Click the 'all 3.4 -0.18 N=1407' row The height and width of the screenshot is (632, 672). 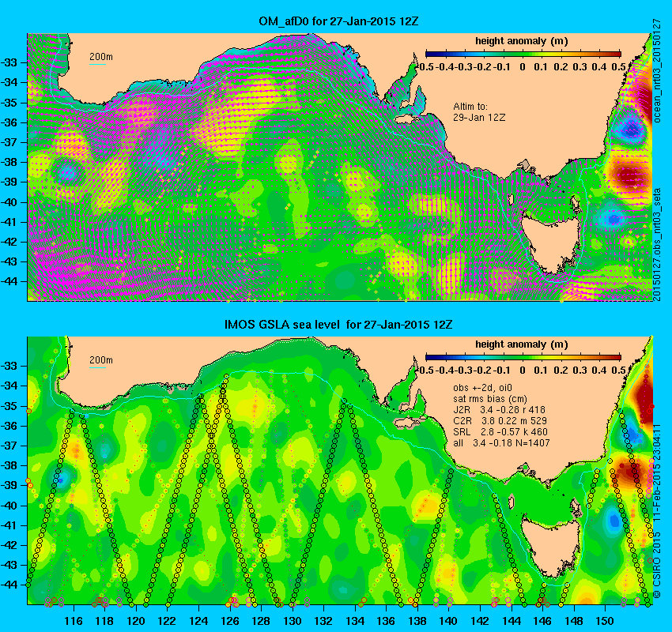pyautogui.click(x=501, y=443)
